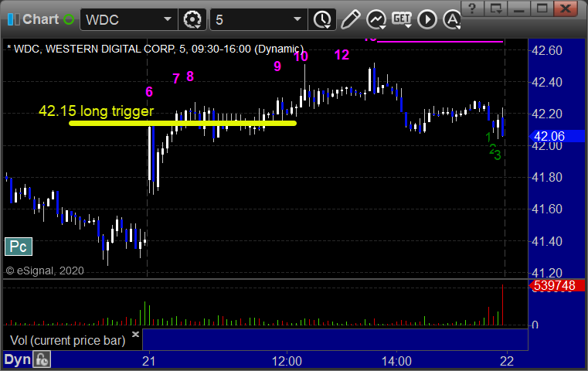
Task: Click the magenta count number 9
Action: point(277,66)
